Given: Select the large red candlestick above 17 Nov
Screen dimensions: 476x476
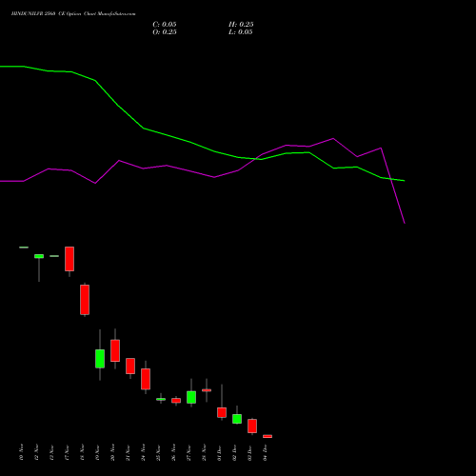Looking at the screenshot, I should coord(69,259).
